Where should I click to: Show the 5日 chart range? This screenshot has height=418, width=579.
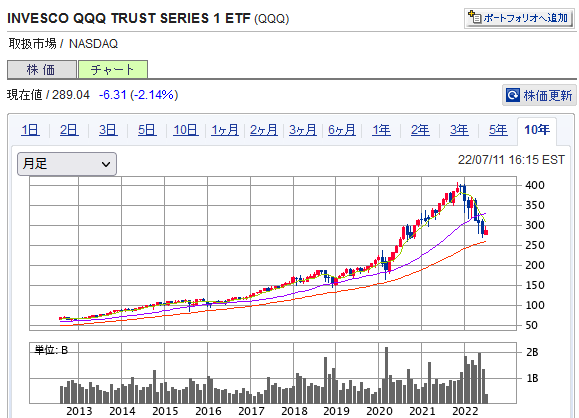coord(147,130)
